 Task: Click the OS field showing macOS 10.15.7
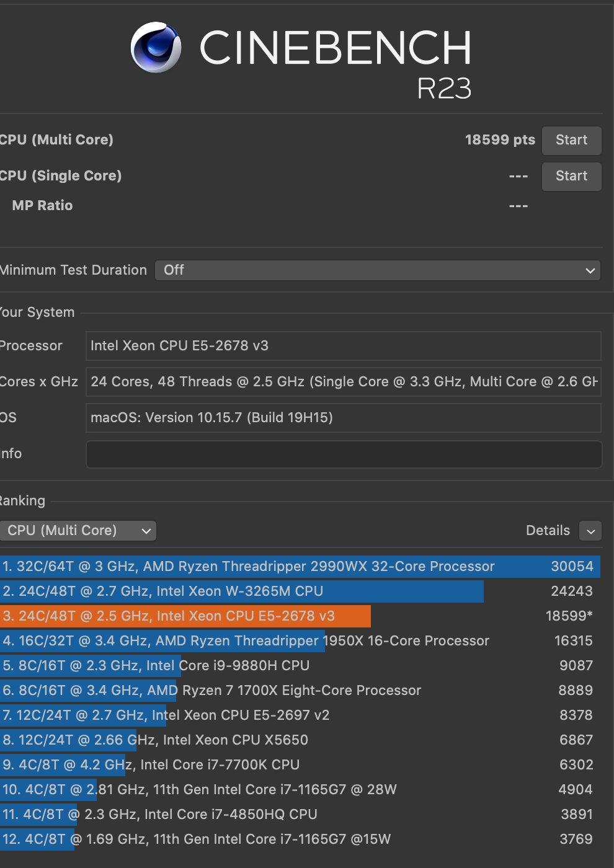click(344, 418)
